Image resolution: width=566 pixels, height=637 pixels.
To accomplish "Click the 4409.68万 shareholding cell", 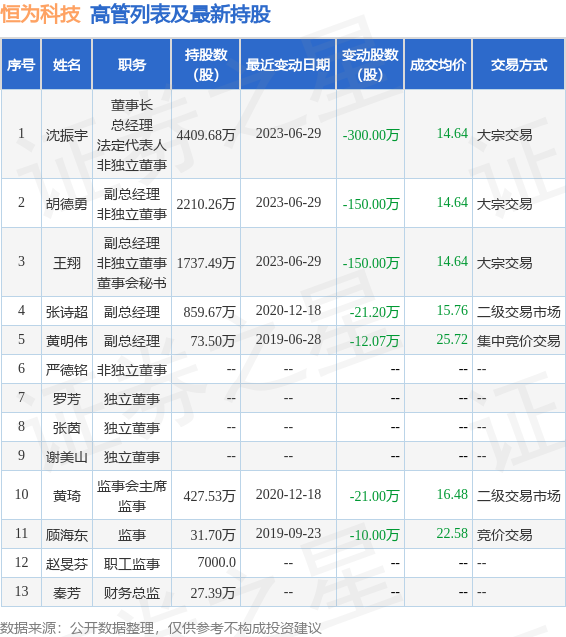I will (x=206, y=135).
